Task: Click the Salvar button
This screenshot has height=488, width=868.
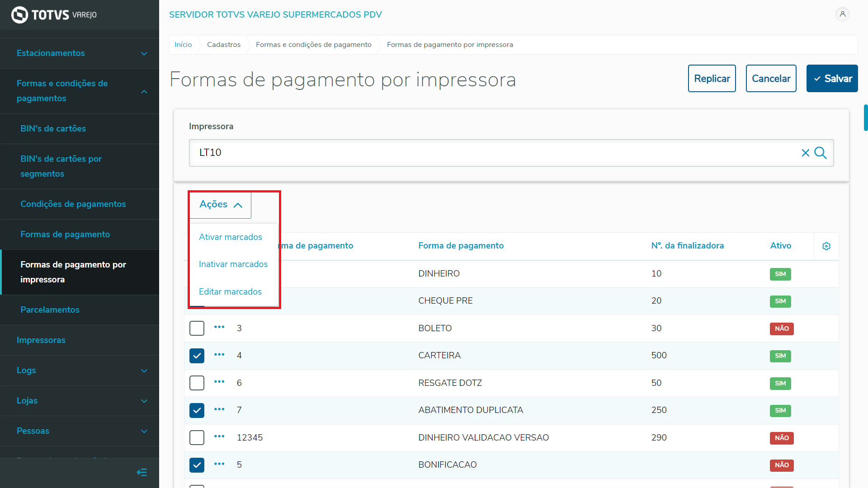Action: pos(832,79)
